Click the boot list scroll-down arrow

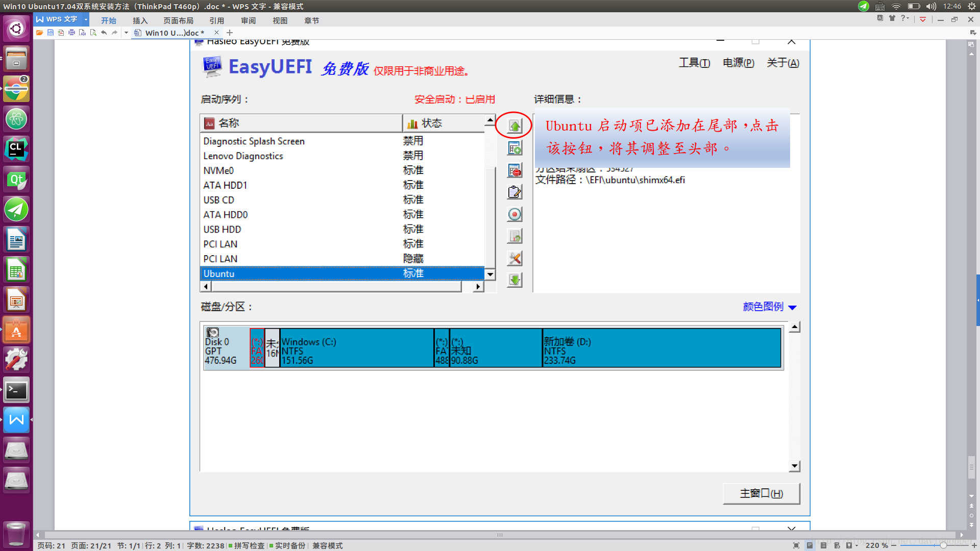(490, 274)
